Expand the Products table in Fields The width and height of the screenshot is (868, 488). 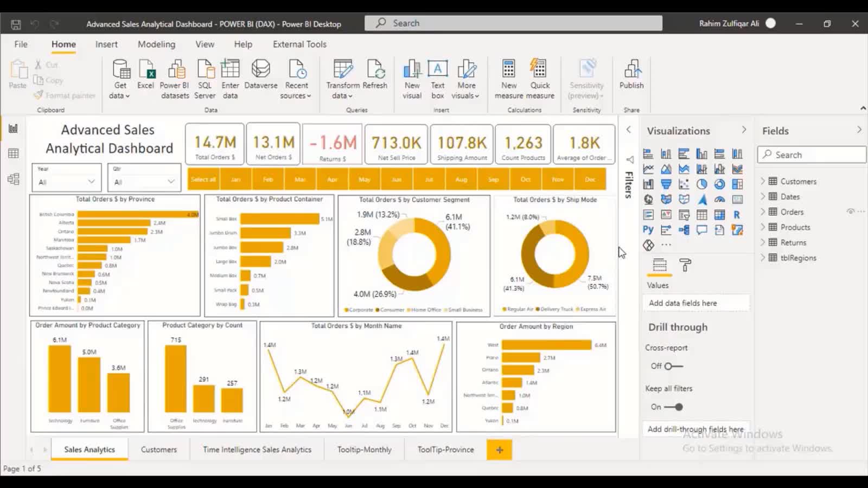click(763, 227)
